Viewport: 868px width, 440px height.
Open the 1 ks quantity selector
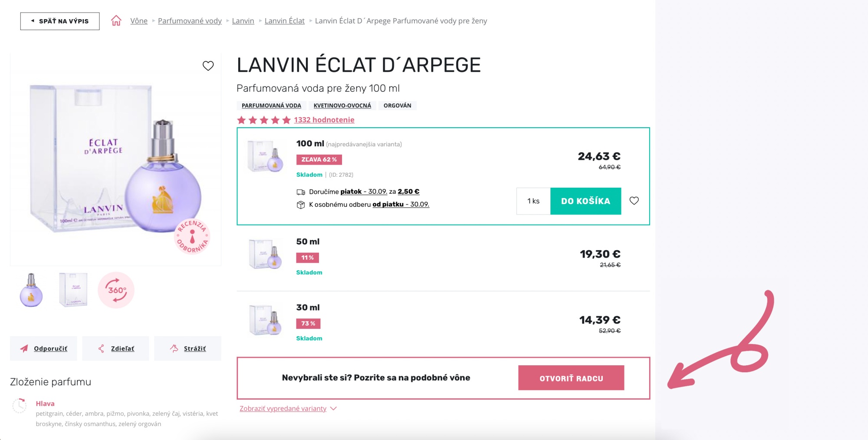[533, 201]
